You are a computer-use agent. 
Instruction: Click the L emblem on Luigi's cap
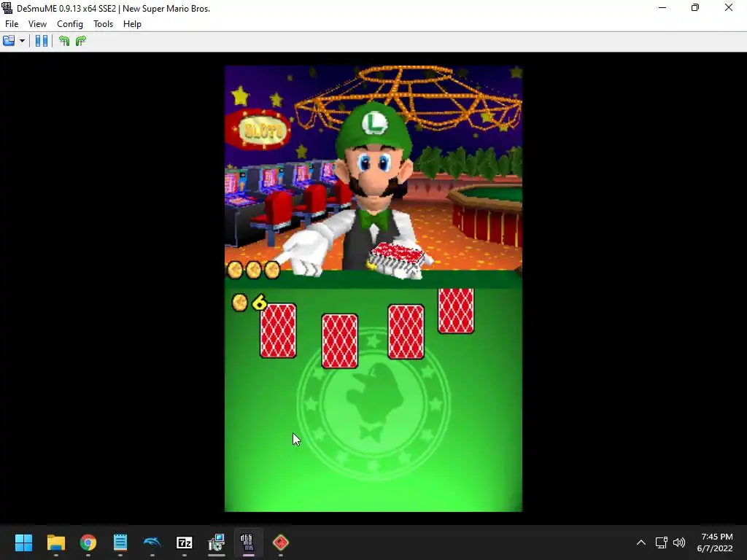(375, 122)
